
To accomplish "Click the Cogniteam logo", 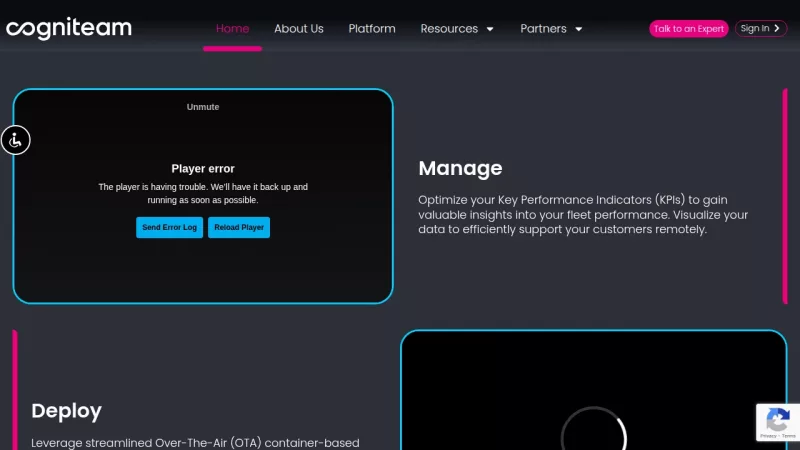I will pos(69,29).
